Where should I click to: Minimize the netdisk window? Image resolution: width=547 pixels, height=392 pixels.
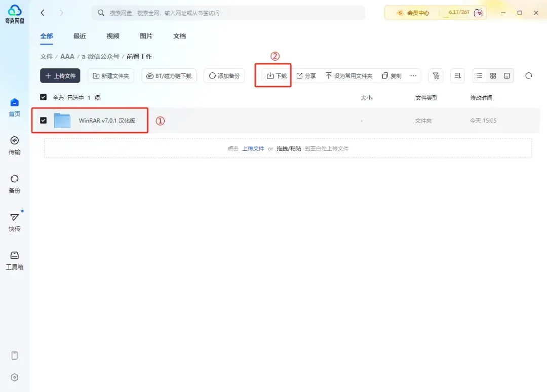click(x=503, y=13)
